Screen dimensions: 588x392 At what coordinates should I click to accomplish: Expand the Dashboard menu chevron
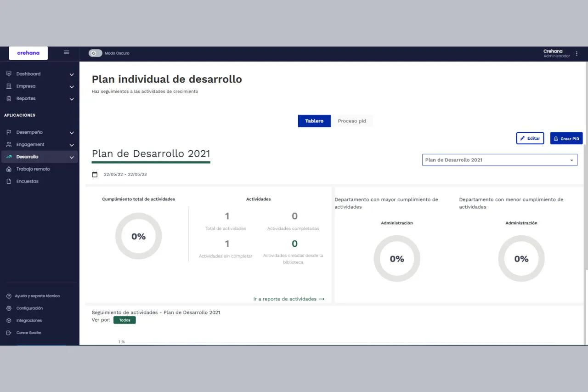pyautogui.click(x=72, y=74)
